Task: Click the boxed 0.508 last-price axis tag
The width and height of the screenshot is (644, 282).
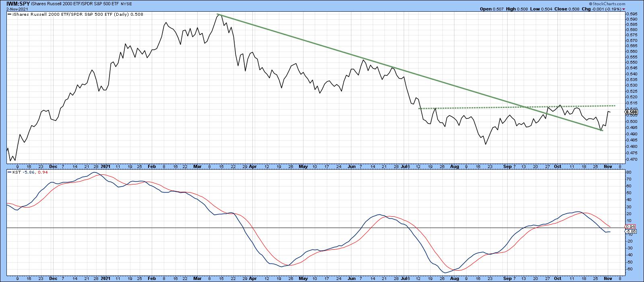Action: [632, 112]
